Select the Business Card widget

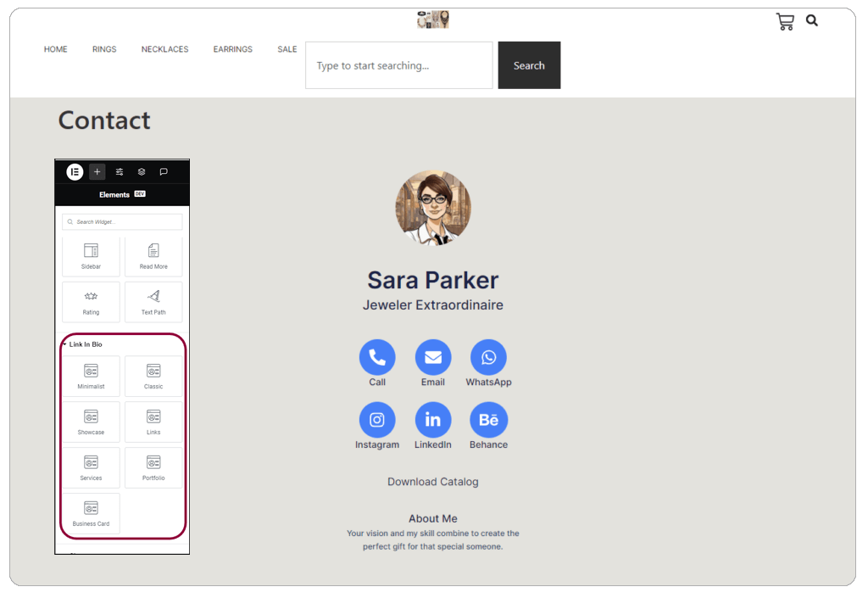point(91,513)
